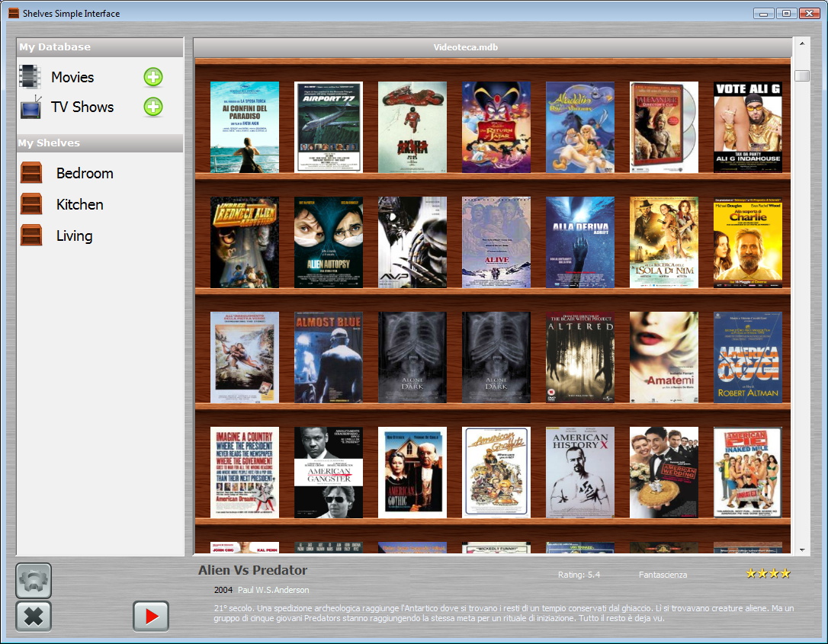Select the Alla Deriva cover
Viewport: 828px width, 644px height.
(580, 242)
